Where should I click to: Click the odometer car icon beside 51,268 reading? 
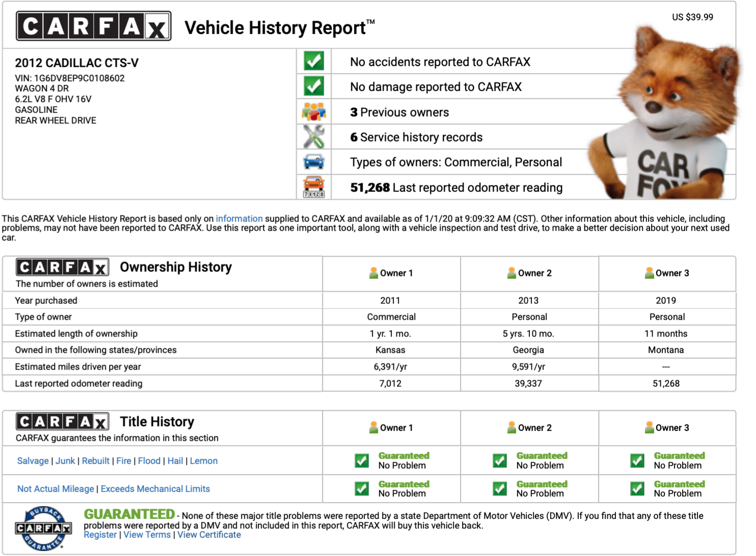click(314, 187)
